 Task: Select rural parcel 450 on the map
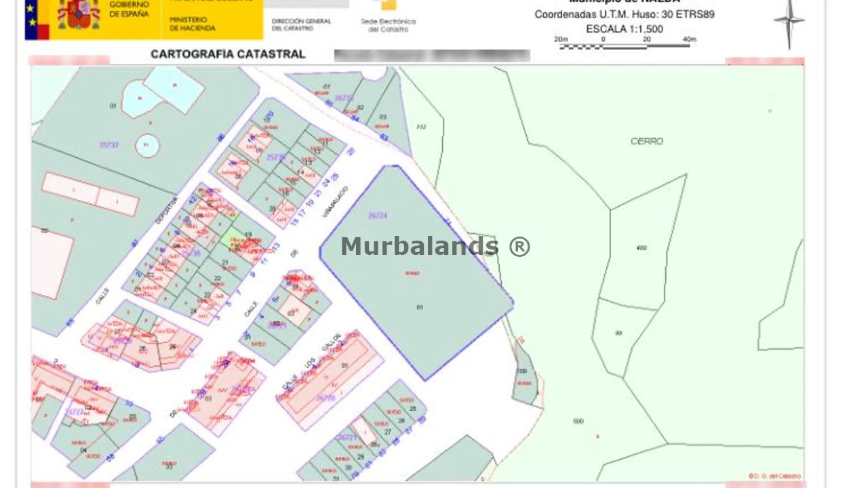point(642,248)
